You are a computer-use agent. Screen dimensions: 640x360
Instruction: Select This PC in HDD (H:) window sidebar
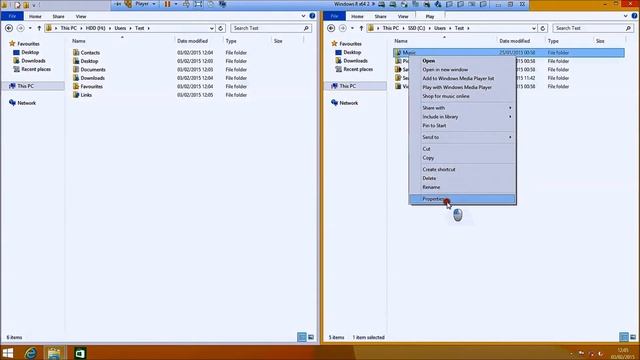25,86
